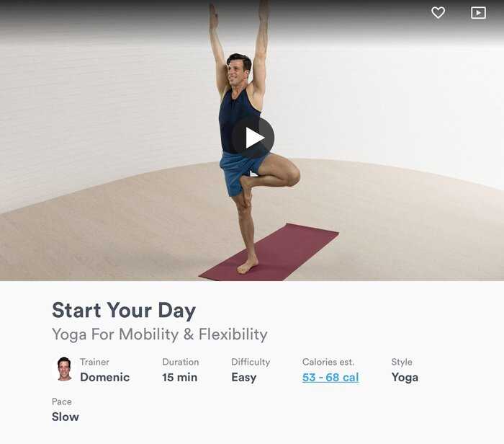The width and height of the screenshot is (504, 444).
Task: Open the video cast/player icon
Action: point(478,13)
